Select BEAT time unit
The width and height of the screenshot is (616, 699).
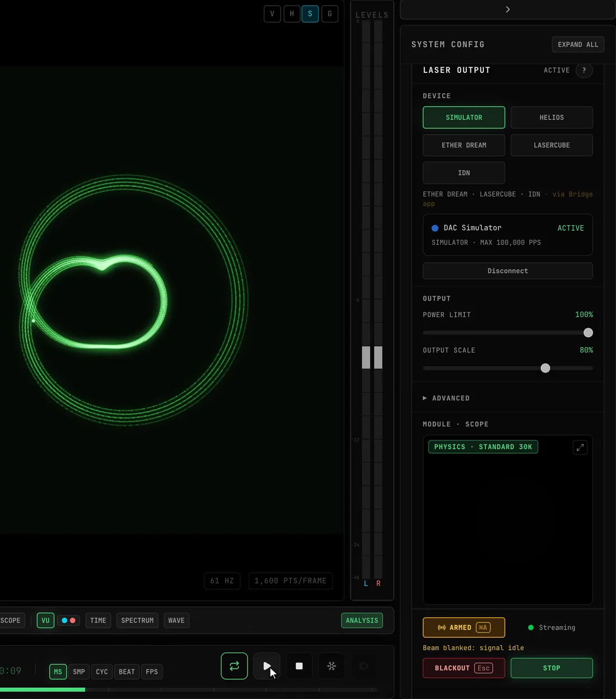pos(127,672)
